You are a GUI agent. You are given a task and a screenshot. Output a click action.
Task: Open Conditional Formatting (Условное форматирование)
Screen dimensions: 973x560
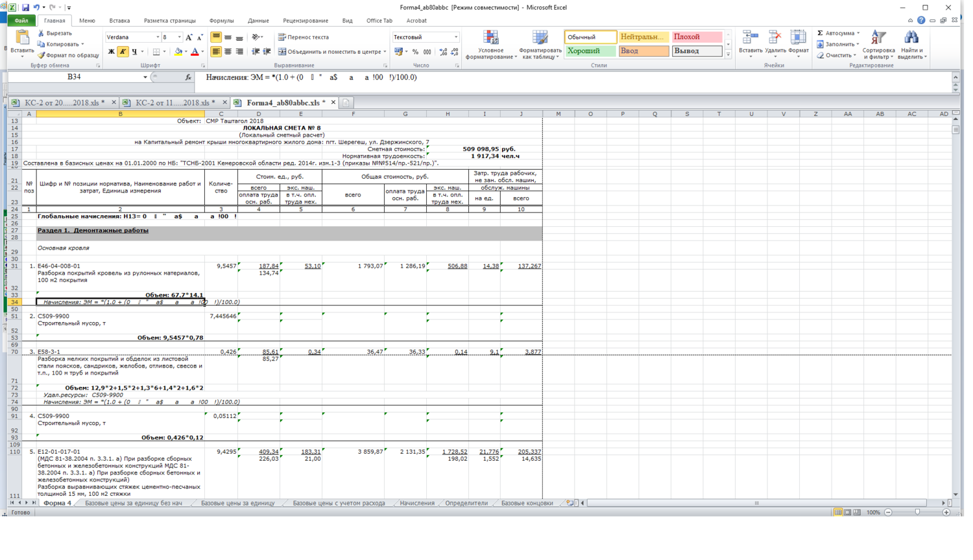491,45
